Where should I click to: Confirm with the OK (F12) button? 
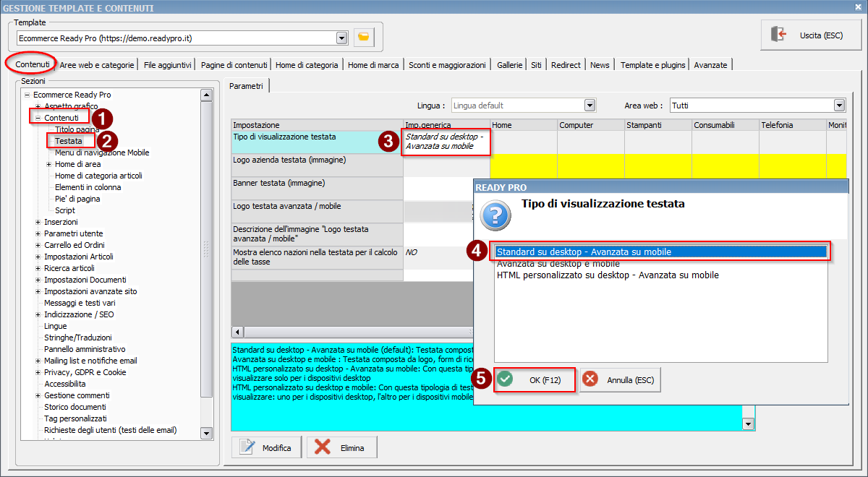pos(535,380)
